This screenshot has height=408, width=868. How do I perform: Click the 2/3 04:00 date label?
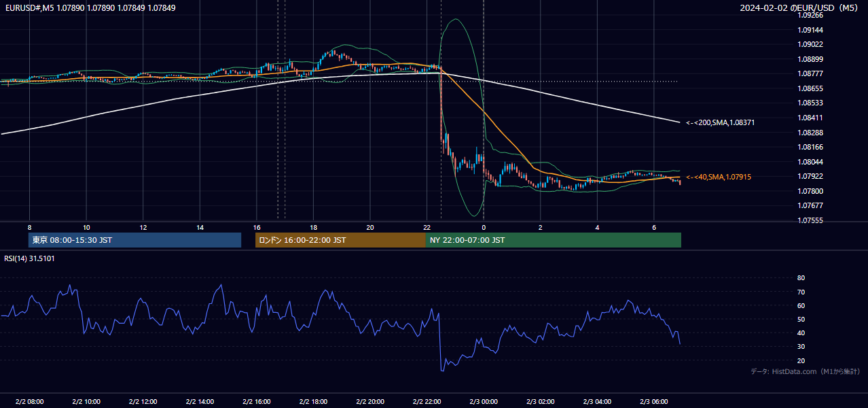pyautogui.click(x=597, y=401)
